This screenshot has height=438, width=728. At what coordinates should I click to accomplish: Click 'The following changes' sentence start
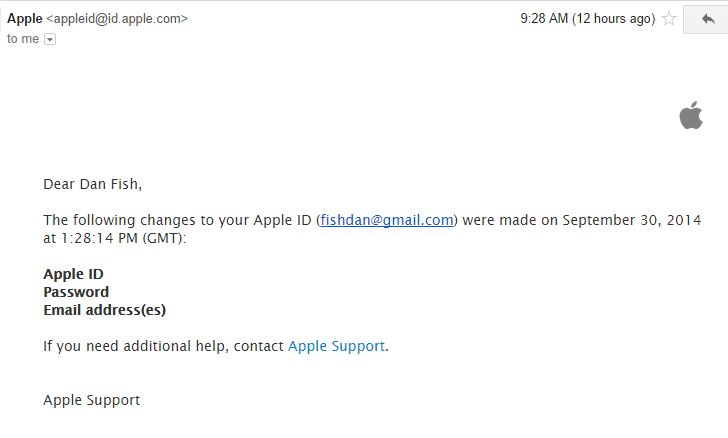89,220
